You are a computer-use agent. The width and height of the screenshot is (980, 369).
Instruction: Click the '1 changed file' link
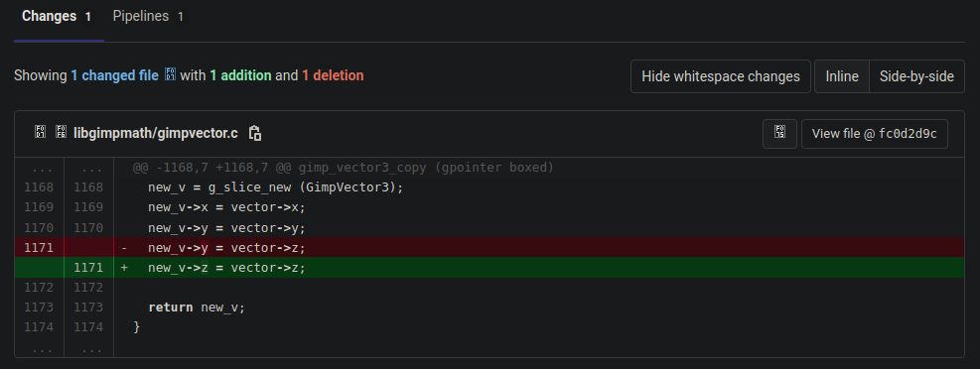114,75
